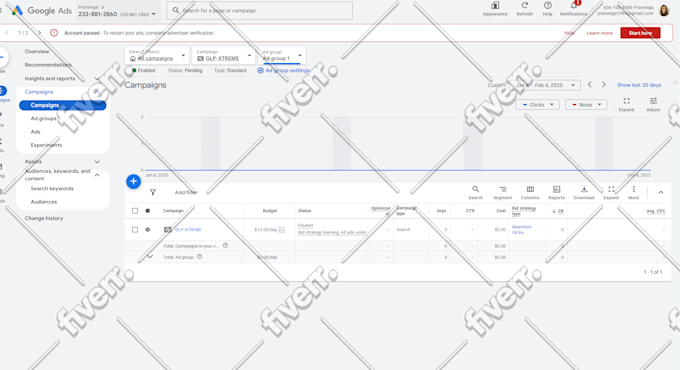Edit the $10.00/day budget icon
The image size is (680, 370).
(281, 229)
